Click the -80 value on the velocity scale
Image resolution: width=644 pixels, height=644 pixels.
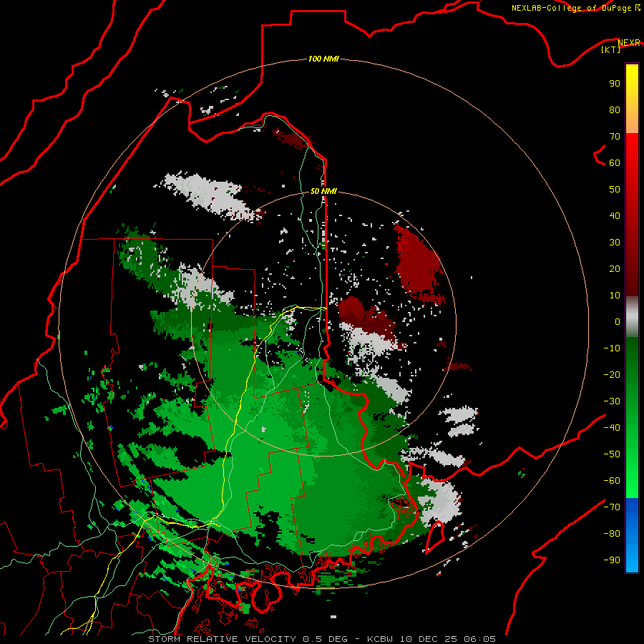pos(612,534)
